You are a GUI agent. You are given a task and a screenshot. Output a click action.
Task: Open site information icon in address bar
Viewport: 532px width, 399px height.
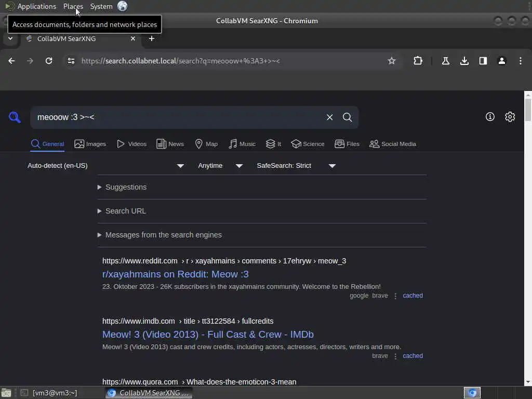[71, 61]
